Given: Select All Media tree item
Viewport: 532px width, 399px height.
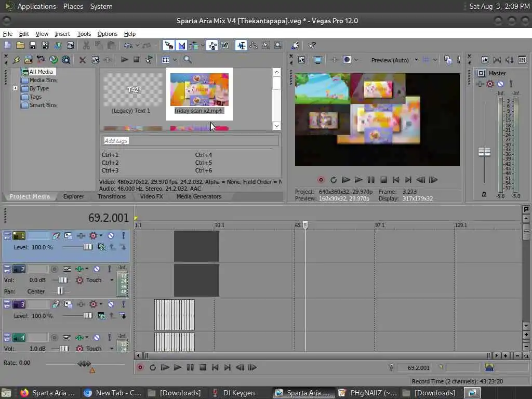Looking at the screenshot, I should click(41, 72).
